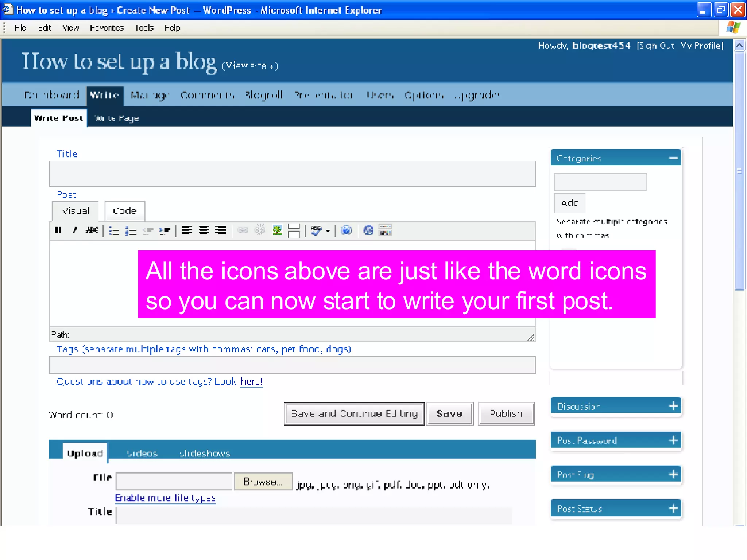
Task: Switch editor to Visual mode
Action: [x=76, y=211]
